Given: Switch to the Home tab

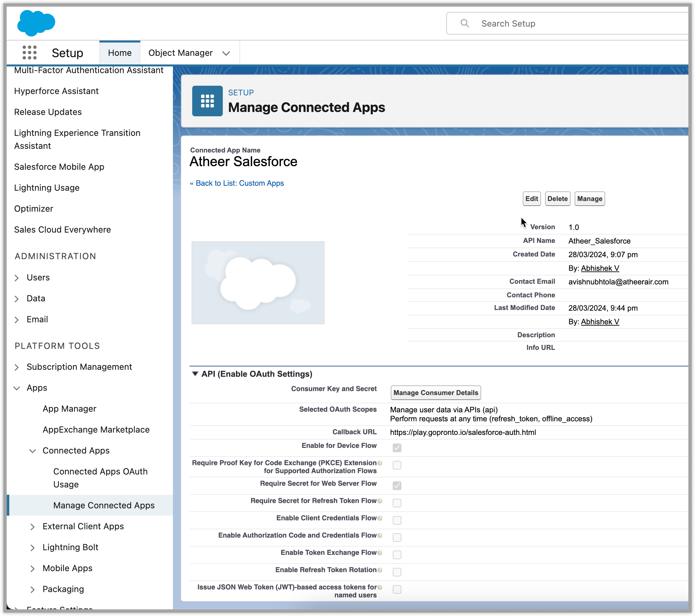Looking at the screenshot, I should click(x=120, y=53).
